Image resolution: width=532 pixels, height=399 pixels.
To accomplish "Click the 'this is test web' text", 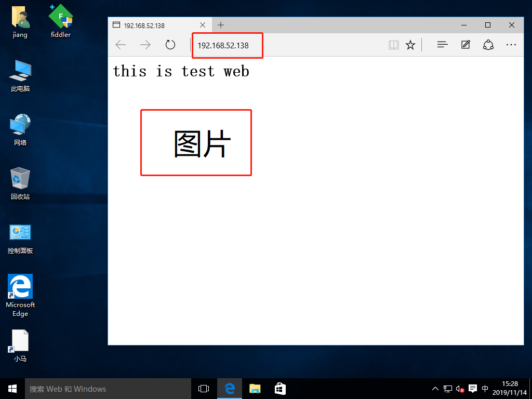I will 181,71.
